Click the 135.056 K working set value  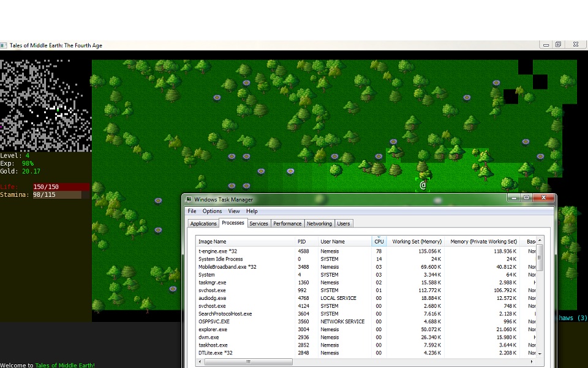click(x=430, y=251)
